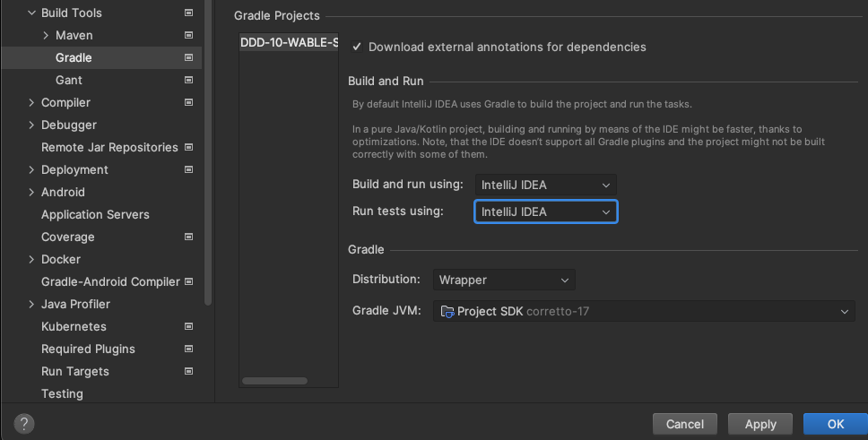
Task: Click the Cancel button
Action: pyautogui.click(x=685, y=424)
